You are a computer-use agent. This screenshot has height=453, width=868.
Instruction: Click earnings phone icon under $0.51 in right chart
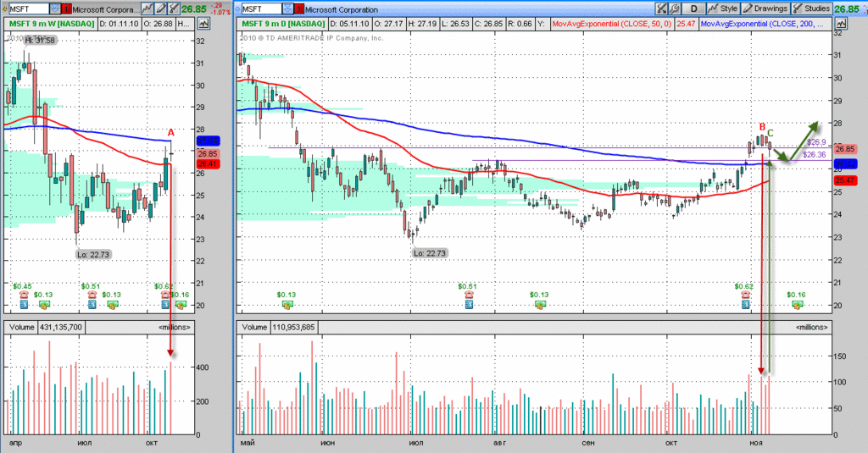pyautogui.click(x=469, y=295)
